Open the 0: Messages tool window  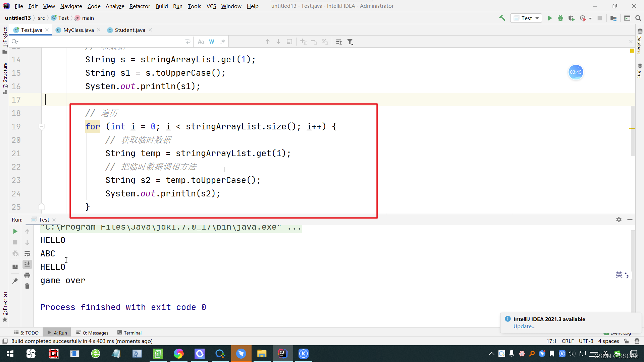click(92, 333)
